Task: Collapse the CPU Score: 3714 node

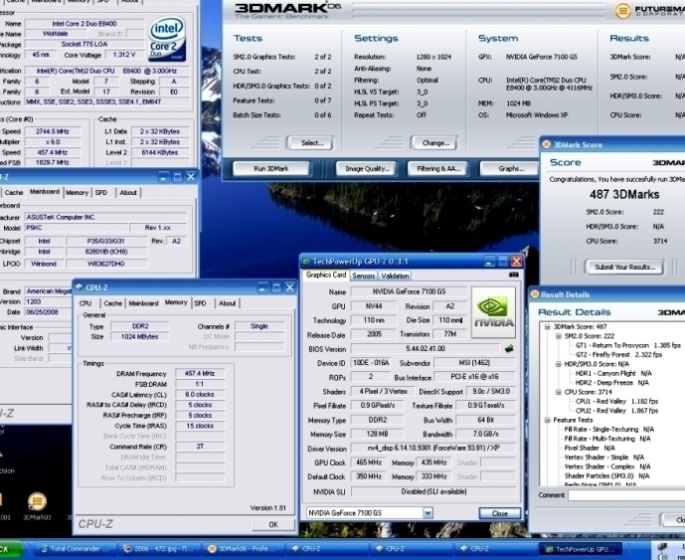Action: tap(558, 392)
